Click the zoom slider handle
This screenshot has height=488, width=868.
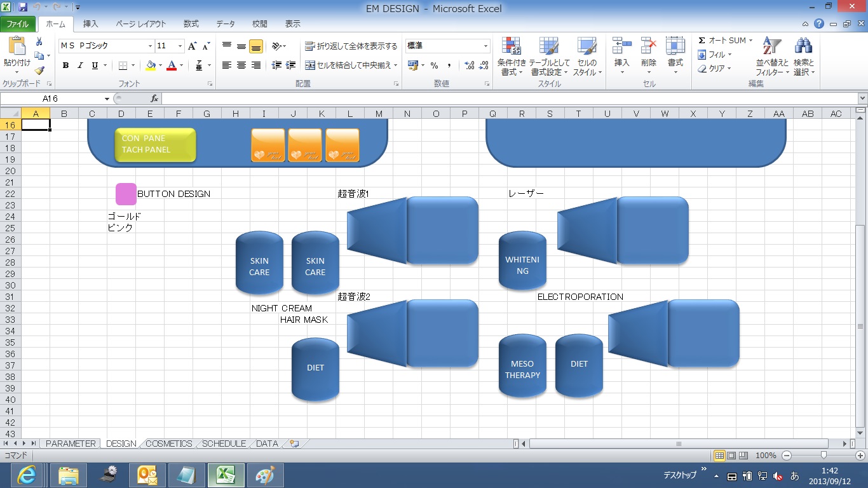[x=824, y=456]
